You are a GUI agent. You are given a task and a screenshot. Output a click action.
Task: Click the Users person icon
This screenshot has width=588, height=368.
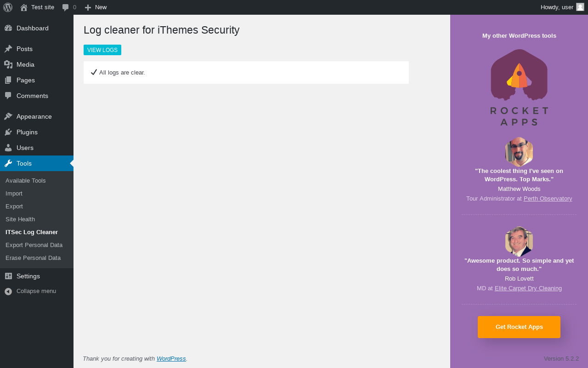[8, 148]
